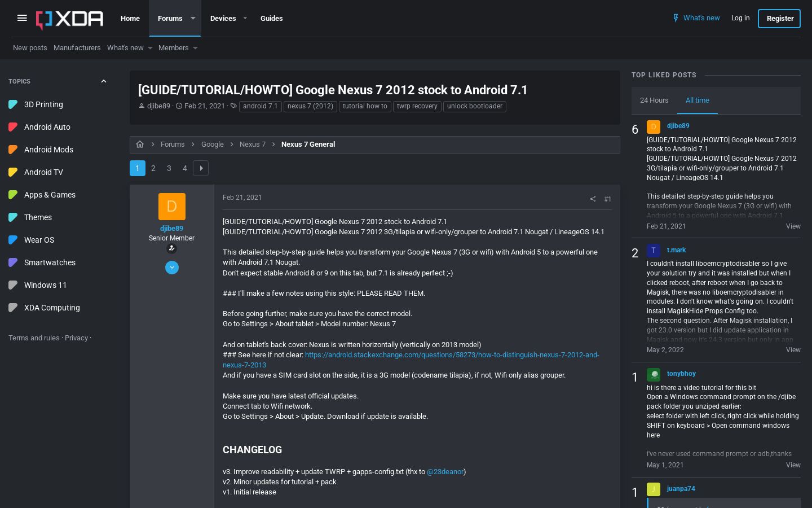This screenshot has width=812, height=508.
Task: Open the Google breadcrumb link
Action: 213,144
